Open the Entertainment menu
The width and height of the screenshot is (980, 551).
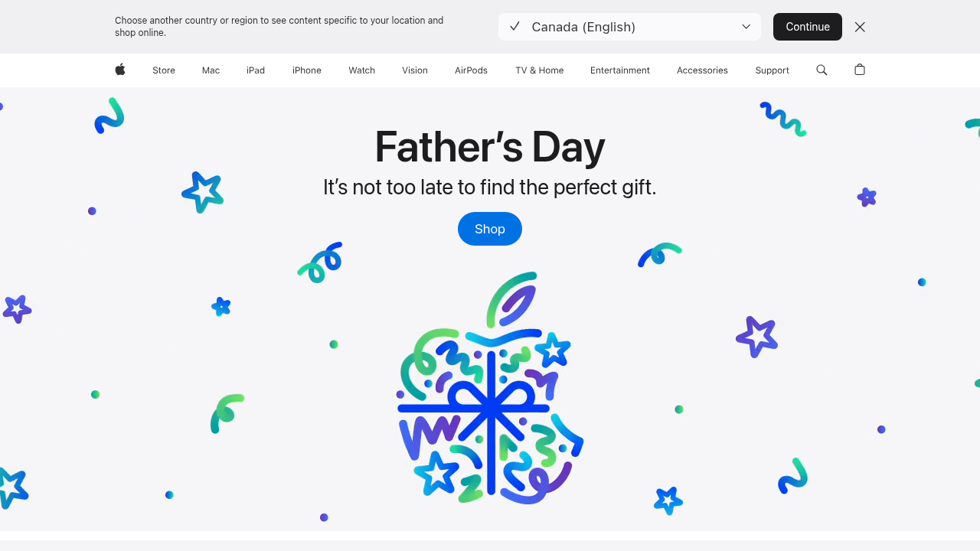620,70
